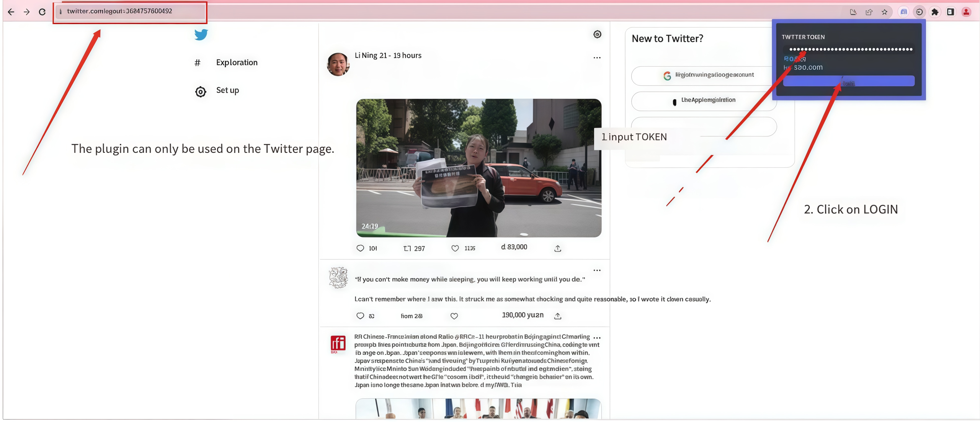Click the browser back arrow
Viewport: 980px width, 422px height.
coord(11,12)
